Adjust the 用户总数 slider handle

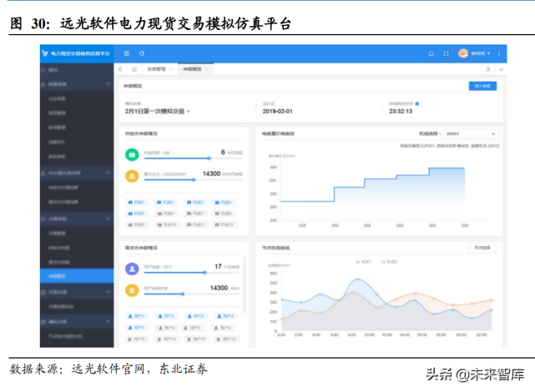pos(204,273)
